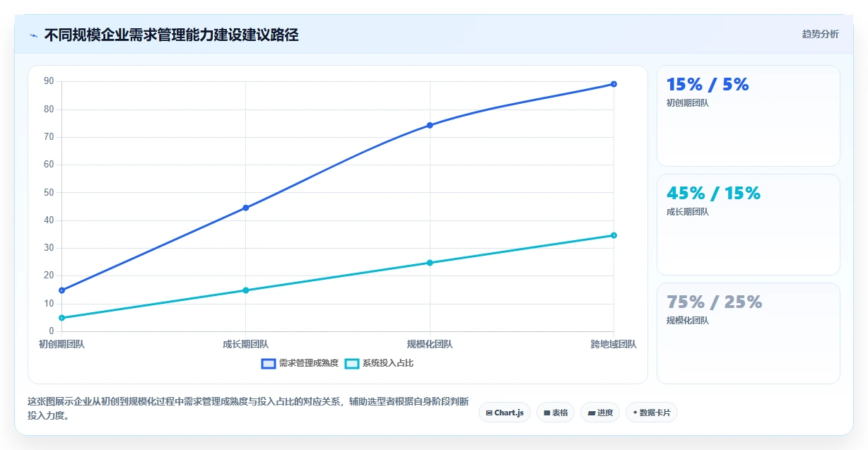The image size is (868, 450).
Task: Click the 趋势分析 label in header
Action: coord(820,34)
